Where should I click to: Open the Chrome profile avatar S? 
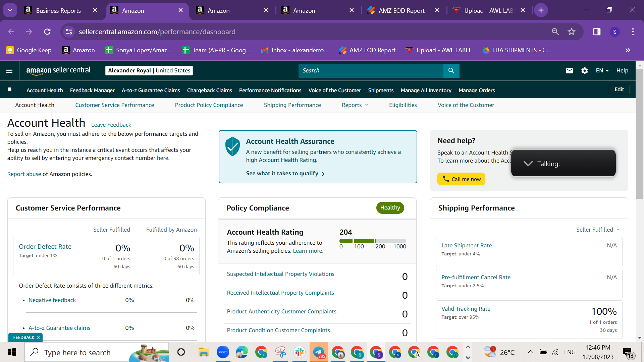point(615,32)
